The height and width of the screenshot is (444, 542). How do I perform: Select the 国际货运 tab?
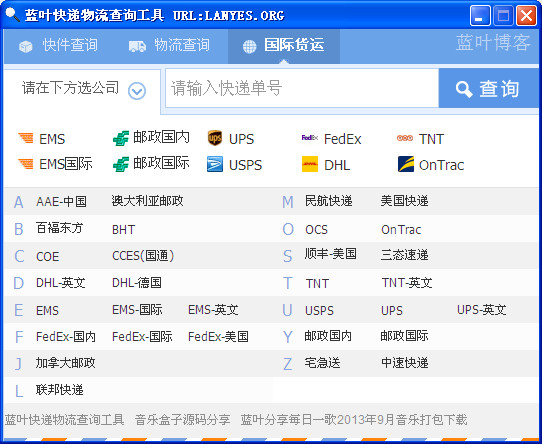click(283, 46)
